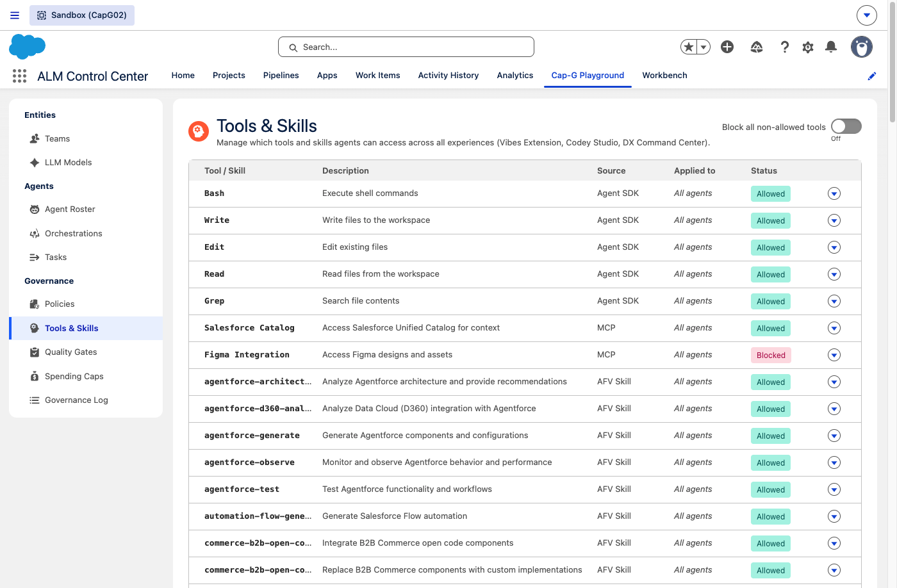
Task: Open the Work Items tab
Action: pos(378,76)
